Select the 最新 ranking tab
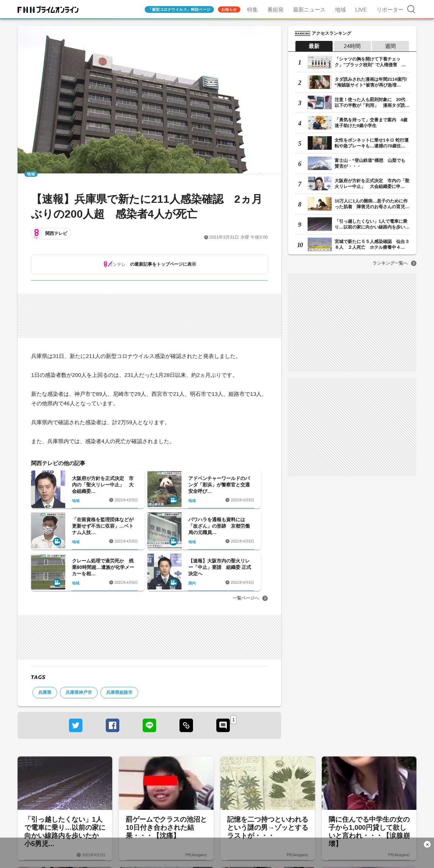434x868 pixels. click(314, 46)
